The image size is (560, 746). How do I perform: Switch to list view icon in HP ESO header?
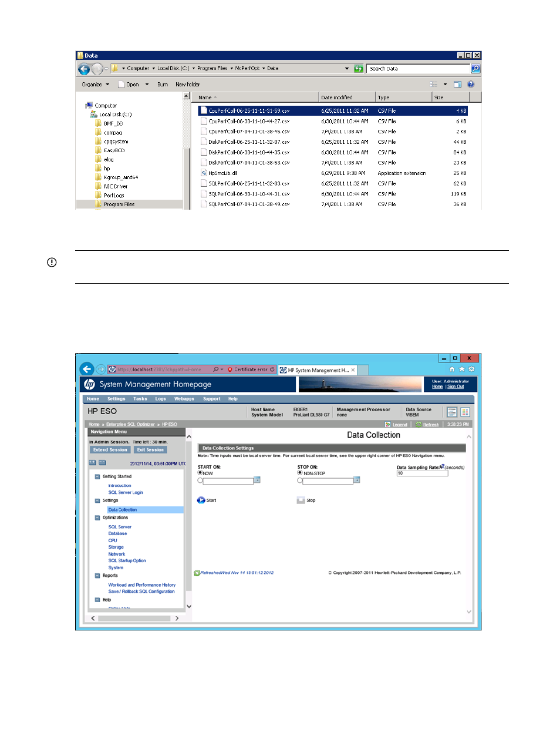coord(452,412)
